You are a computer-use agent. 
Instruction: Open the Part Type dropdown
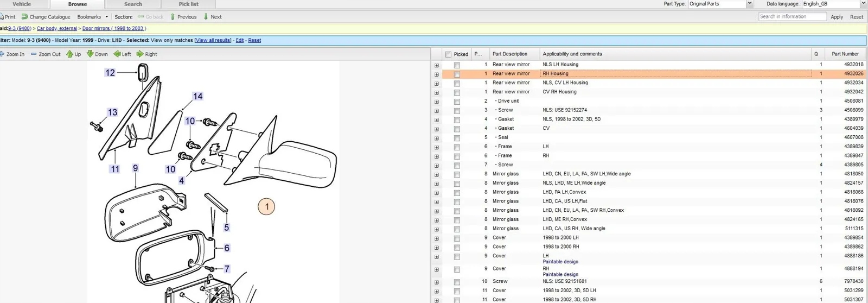tap(749, 4)
